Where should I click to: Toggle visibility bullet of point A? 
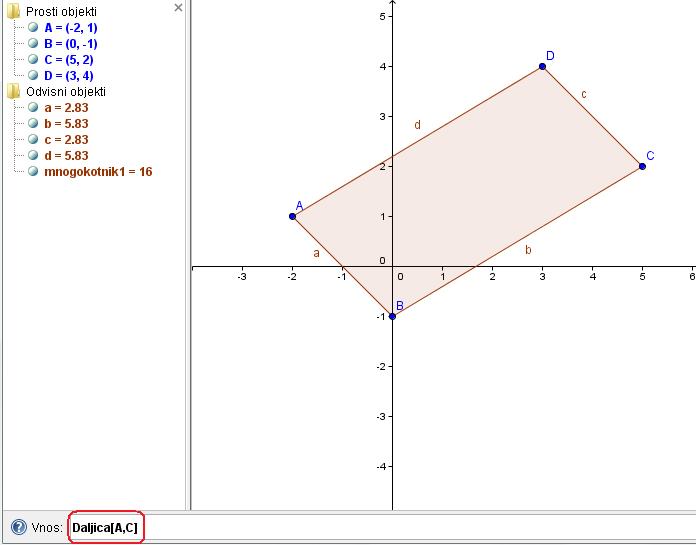(34, 28)
